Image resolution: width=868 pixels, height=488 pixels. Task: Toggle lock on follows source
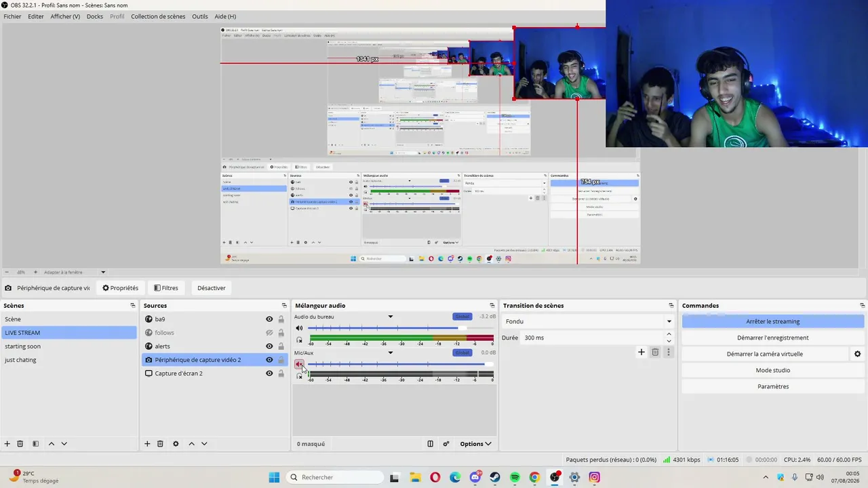[281, 333]
